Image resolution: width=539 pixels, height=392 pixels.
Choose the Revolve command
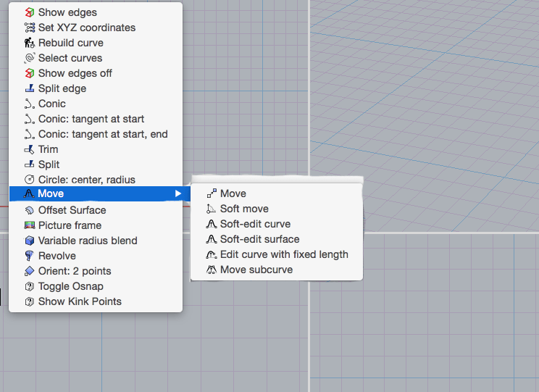coord(96,256)
